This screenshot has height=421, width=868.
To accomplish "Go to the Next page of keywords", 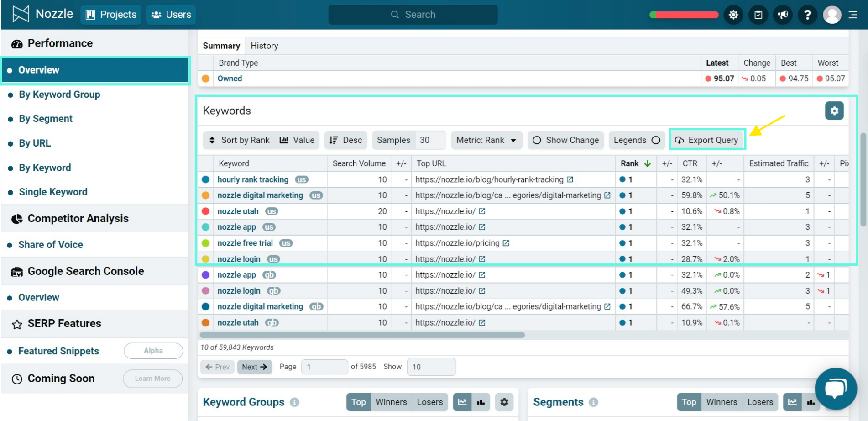I will click(x=254, y=367).
